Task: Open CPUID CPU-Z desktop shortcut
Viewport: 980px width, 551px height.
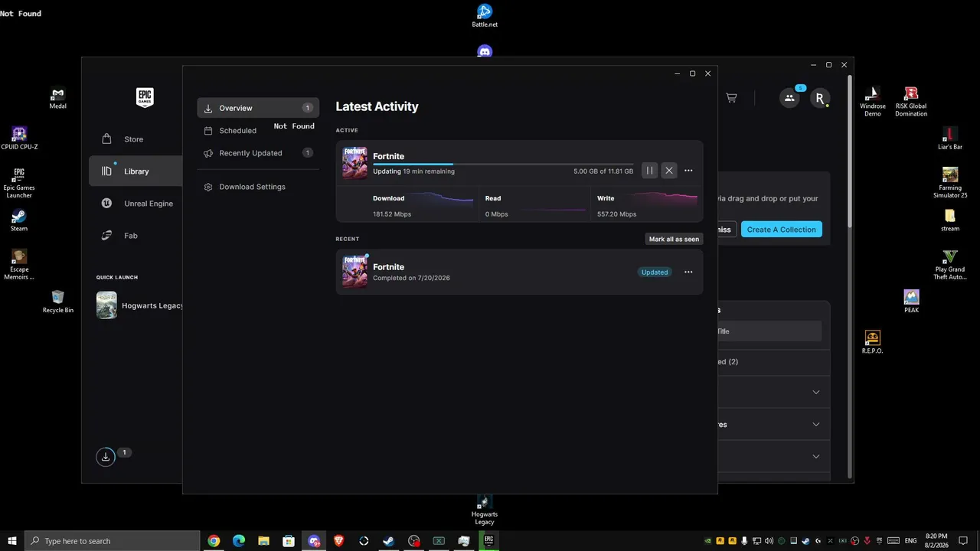Action: (x=19, y=139)
